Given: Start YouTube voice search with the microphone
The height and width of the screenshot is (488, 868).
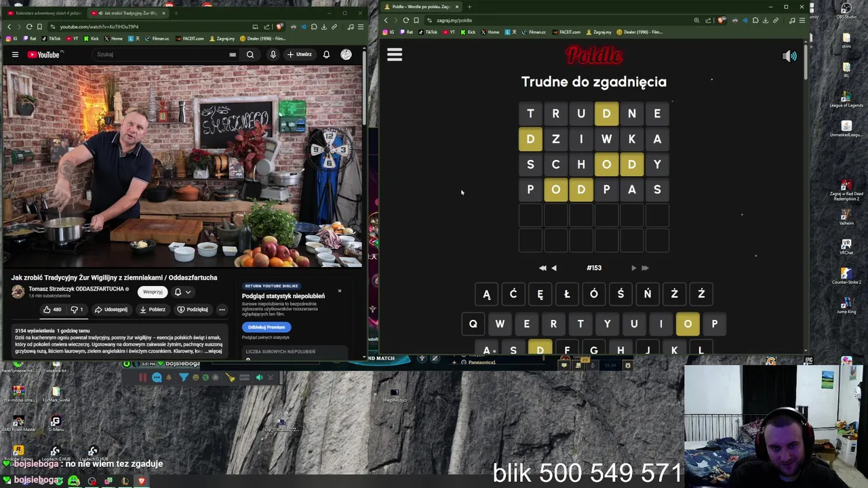Looking at the screenshot, I should [x=273, y=55].
